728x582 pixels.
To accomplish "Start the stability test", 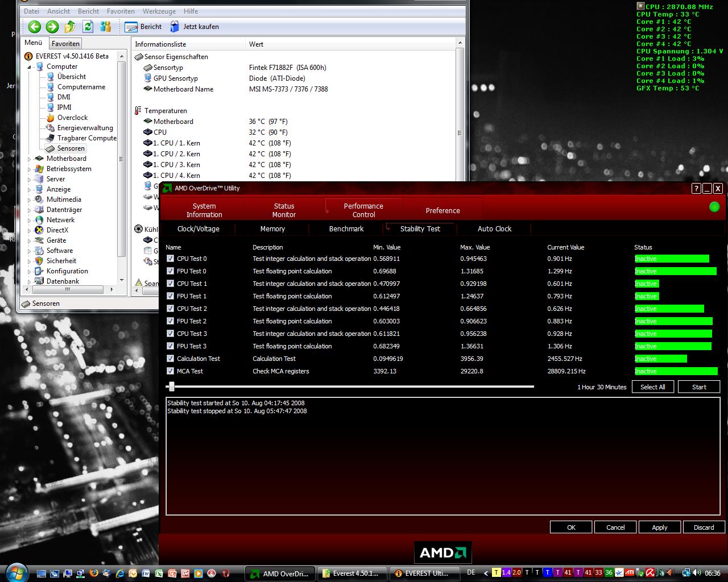I will [x=699, y=387].
